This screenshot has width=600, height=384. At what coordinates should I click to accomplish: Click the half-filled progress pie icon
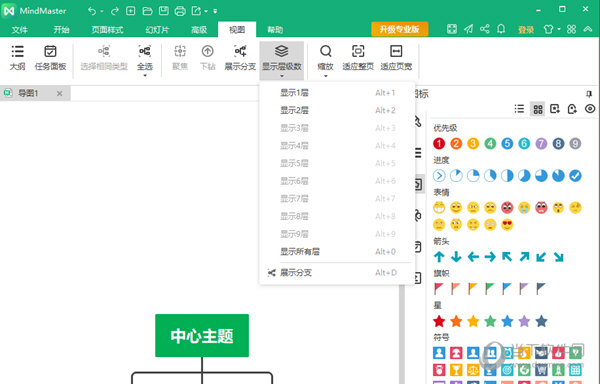click(x=507, y=176)
